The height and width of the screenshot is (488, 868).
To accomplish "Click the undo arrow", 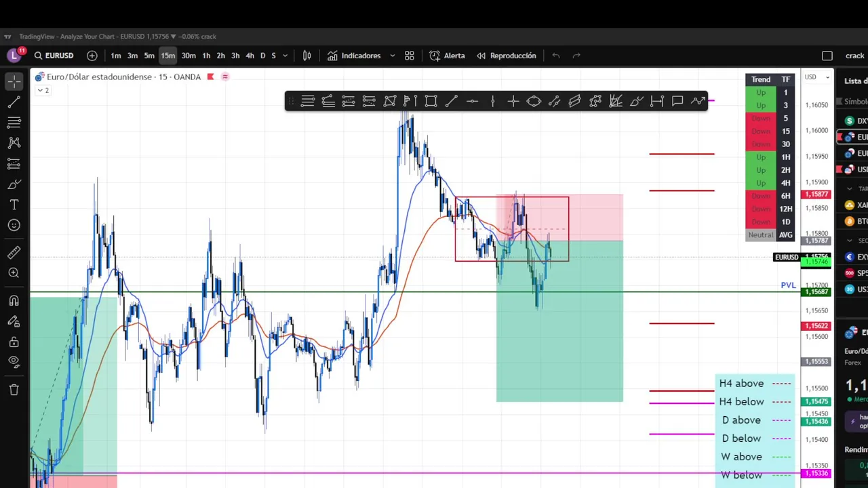I will pyautogui.click(x=555, y=56).
